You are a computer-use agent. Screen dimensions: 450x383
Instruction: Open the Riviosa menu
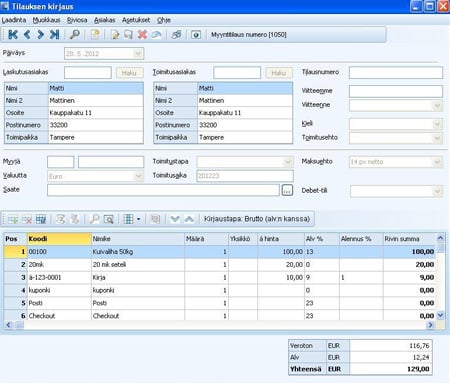coord(77,20)
